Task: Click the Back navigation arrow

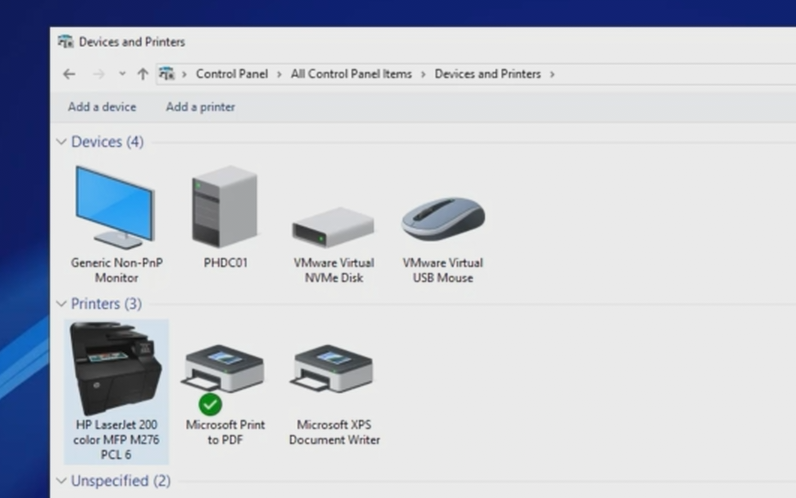Action: pyautogui.click(x=68, y=74)
